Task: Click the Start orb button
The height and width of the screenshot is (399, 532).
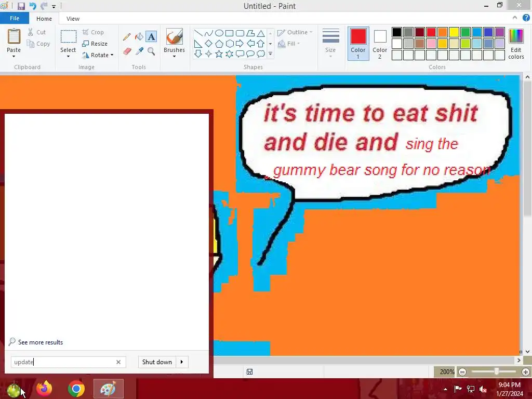Action: coord(14,389)
